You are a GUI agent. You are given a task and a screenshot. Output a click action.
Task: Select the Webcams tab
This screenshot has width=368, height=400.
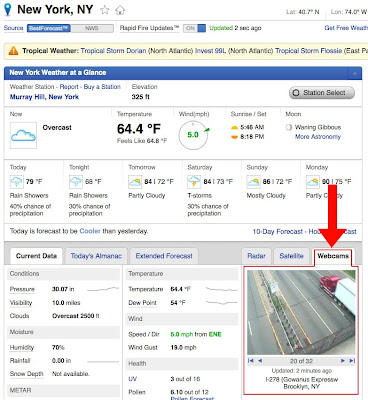click(x=333, y=256)
